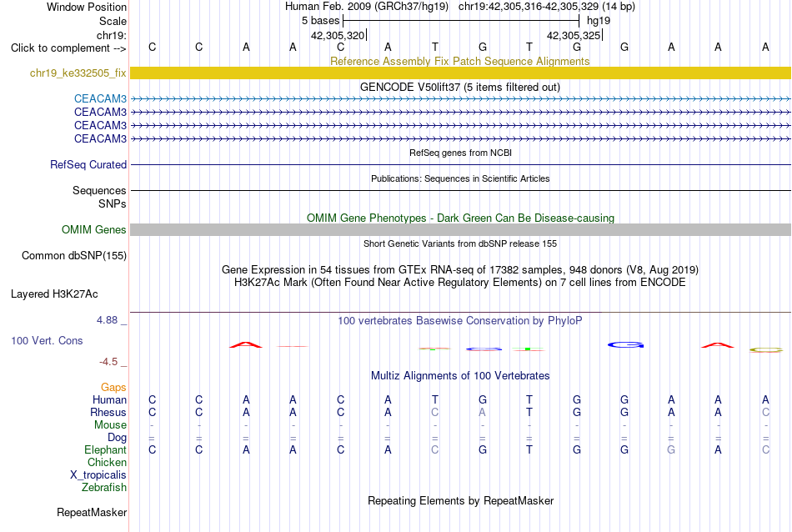
Task: Click the Sequences track label
Action: point(99,190)
